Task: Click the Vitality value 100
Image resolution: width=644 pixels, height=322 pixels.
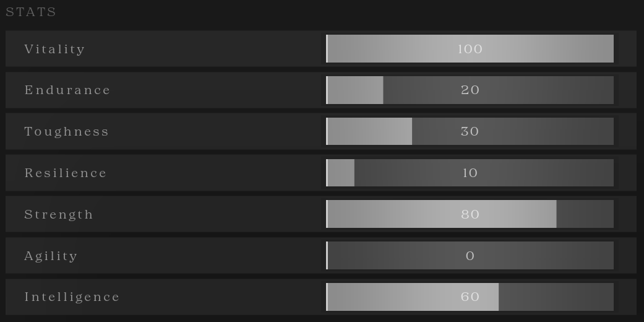Action: [x=470, y=49]
